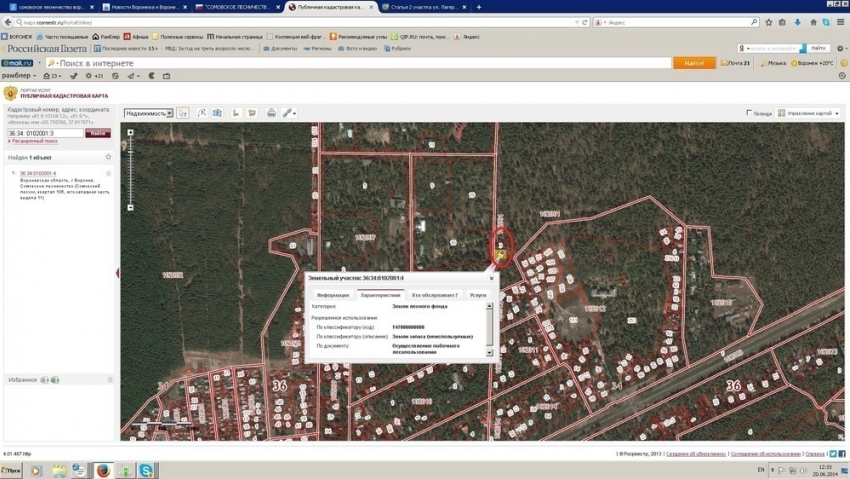This screenshot has height=479, width=850.
Task: Enable the Легенда checkbox
Action: pos(749,113)
